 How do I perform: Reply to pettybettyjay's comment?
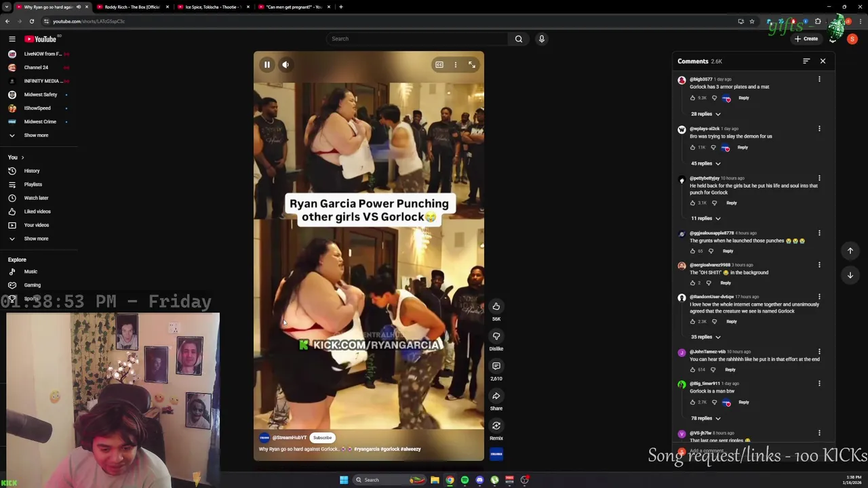[732, 203]
